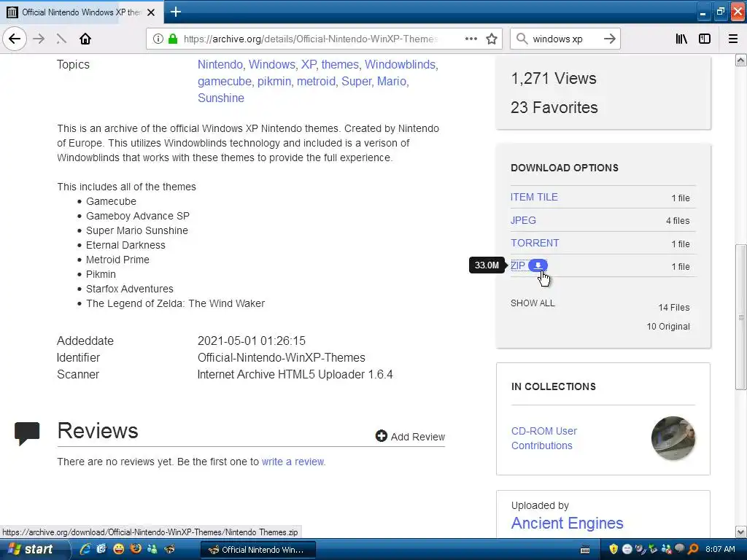
Task: Click the Reviews speech bubble icon
Action: pyautogui.click(x=27, y=433)
